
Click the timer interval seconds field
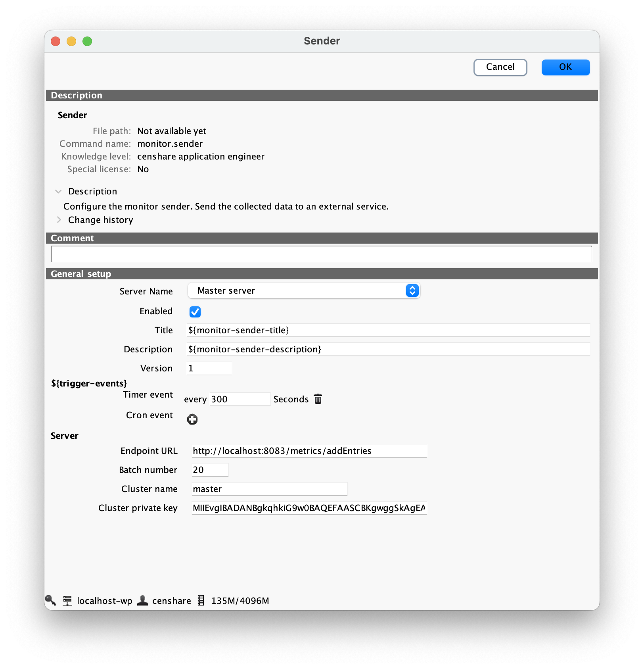click(x=240, y=399)
